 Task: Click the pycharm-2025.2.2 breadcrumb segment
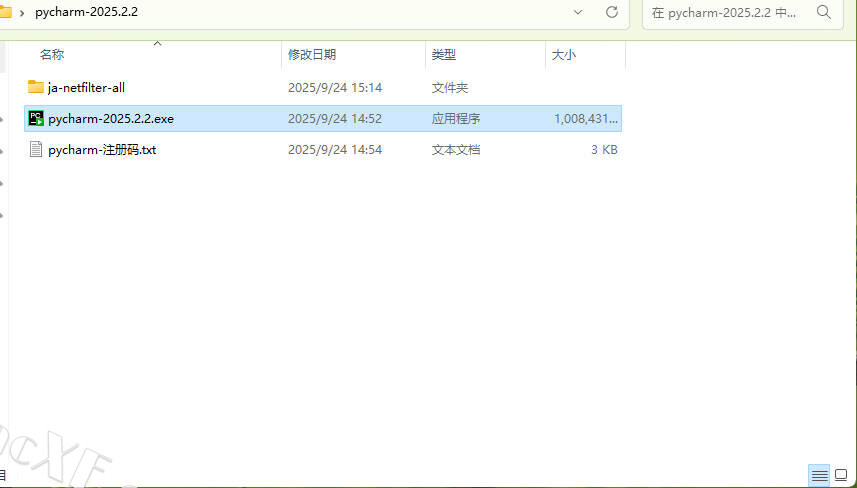tap(86, 12)
